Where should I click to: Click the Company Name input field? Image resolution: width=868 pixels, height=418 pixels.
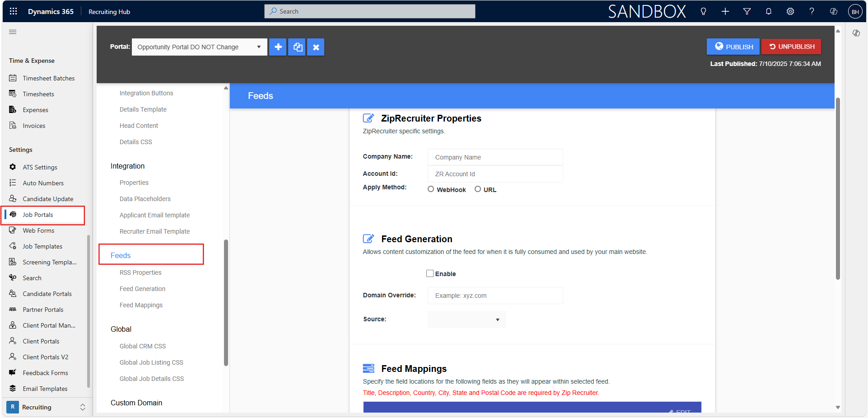495,157
